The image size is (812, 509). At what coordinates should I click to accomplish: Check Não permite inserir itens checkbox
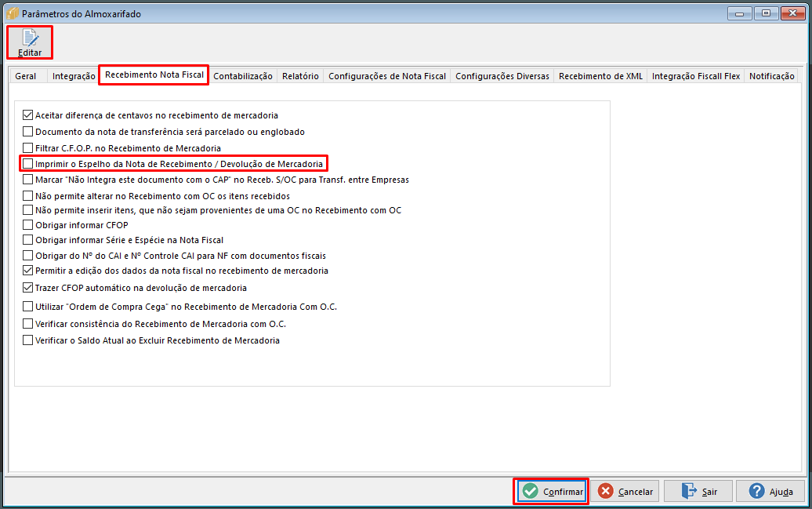point(28,210)
